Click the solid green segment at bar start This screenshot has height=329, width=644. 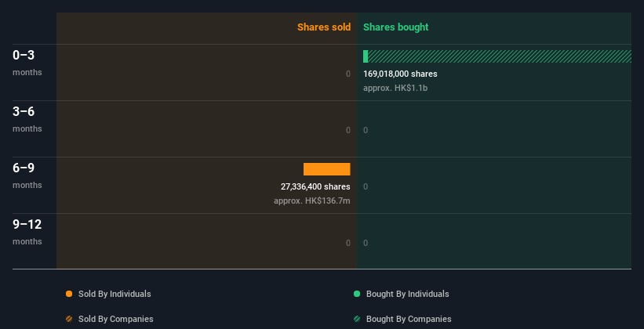coord(366,56)
